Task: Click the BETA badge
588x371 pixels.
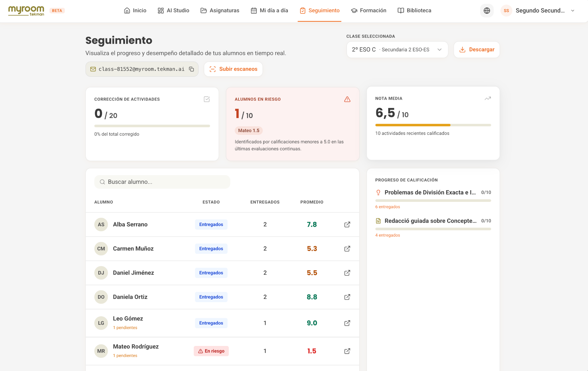Action: click(x=57, y=11)
